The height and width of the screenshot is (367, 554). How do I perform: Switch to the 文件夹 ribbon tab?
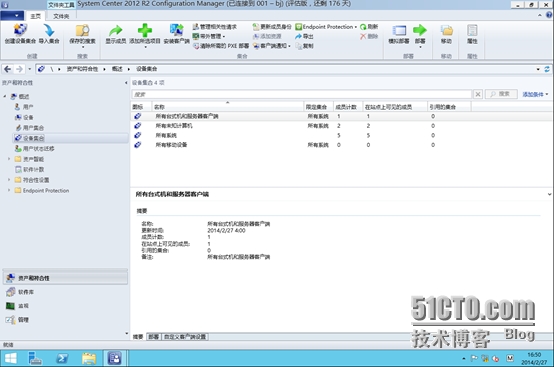coord(61,16)
